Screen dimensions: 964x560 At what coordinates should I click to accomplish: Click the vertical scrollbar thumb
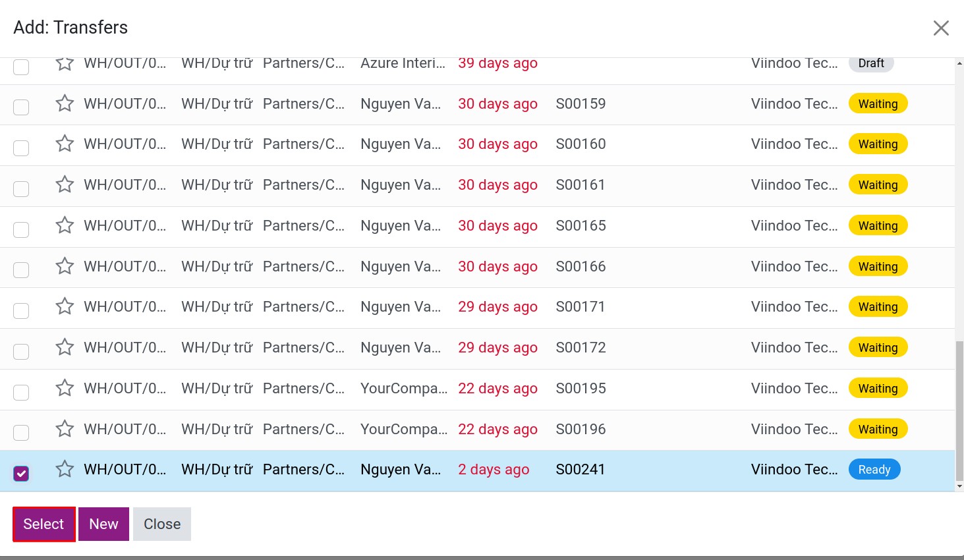[959, 412]
